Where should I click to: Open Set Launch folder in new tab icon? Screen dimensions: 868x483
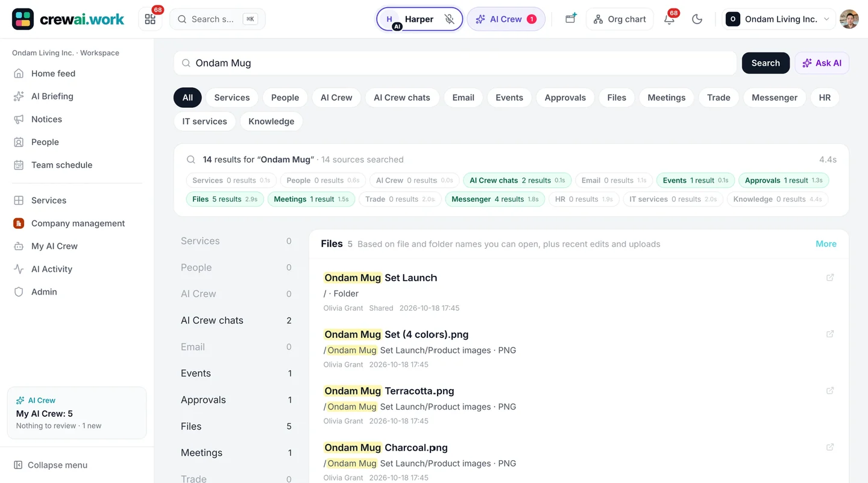pyautogui.click(x=830, y=278)
